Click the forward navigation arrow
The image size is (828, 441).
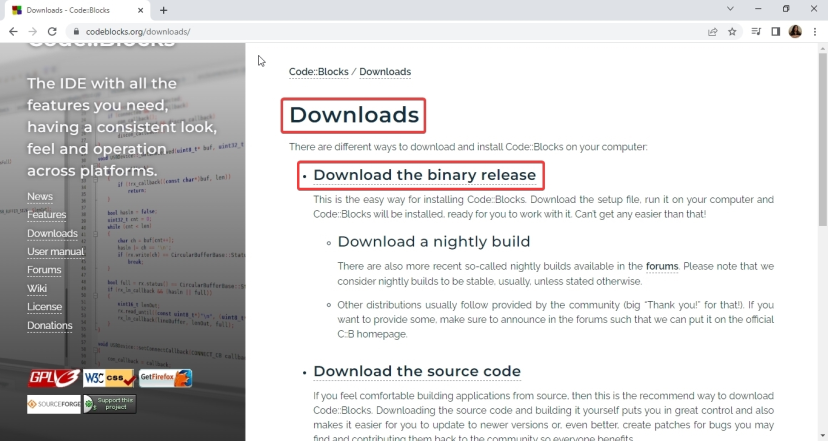click(x=33, y=32)
